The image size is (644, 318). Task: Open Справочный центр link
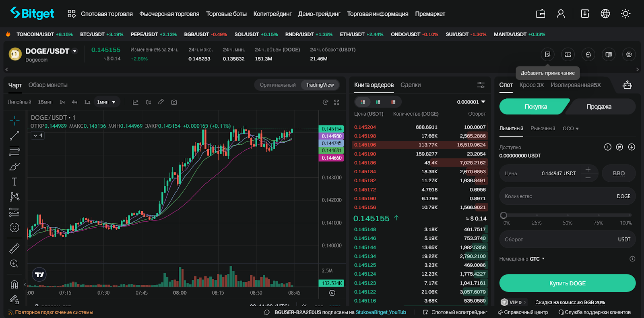523,312
